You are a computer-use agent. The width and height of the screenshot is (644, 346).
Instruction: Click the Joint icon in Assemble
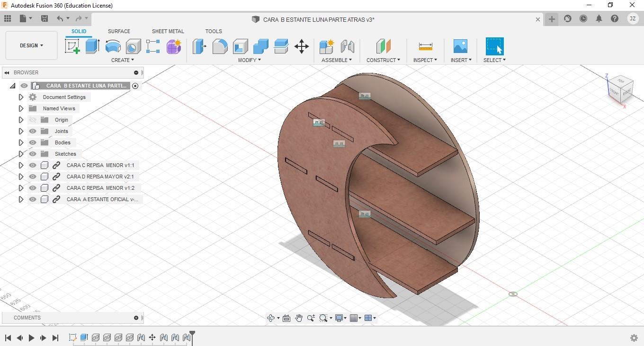point(347,46)
